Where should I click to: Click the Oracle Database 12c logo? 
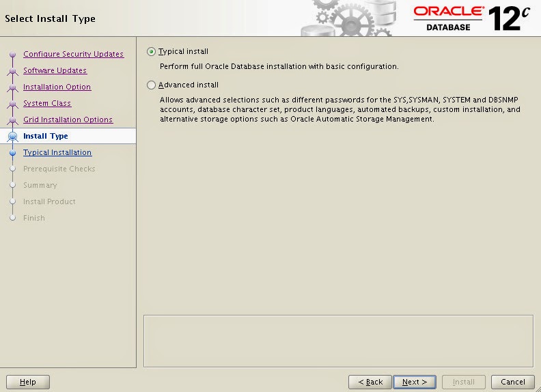click(x=471, y=18)
